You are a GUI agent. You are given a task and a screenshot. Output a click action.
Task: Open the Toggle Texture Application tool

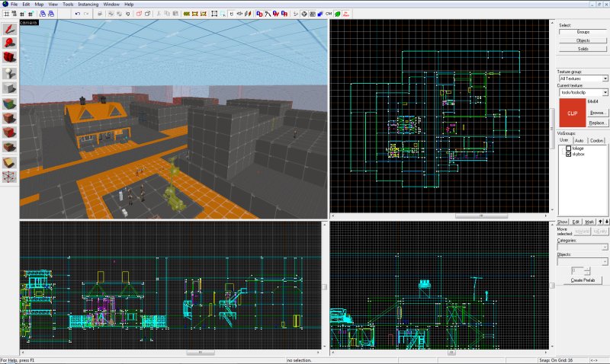[9, 104]
